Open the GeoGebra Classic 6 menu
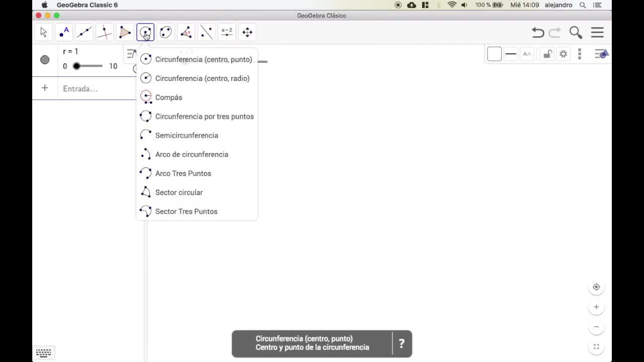Image resolution: width=644 pixels, height=362 pixels. point(87,5)
